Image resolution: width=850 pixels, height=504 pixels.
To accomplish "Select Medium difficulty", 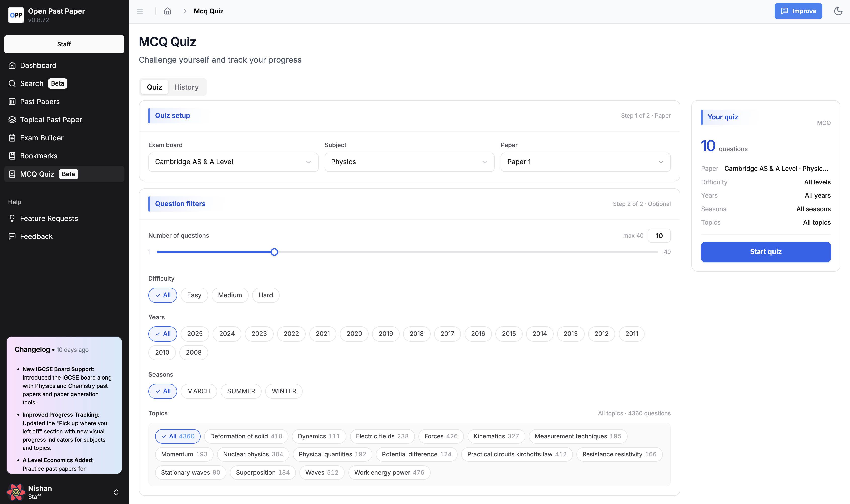I will pos(230,295).
